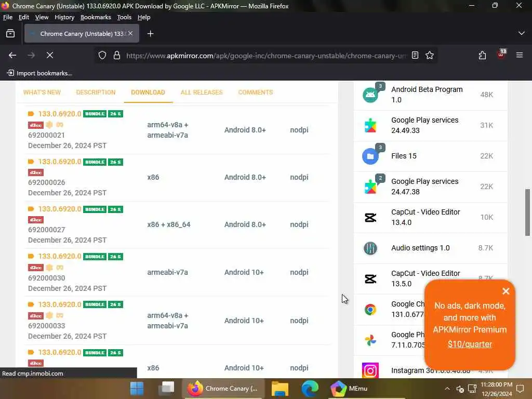Click the Firefox back arrow button

[x=12, y=55]
